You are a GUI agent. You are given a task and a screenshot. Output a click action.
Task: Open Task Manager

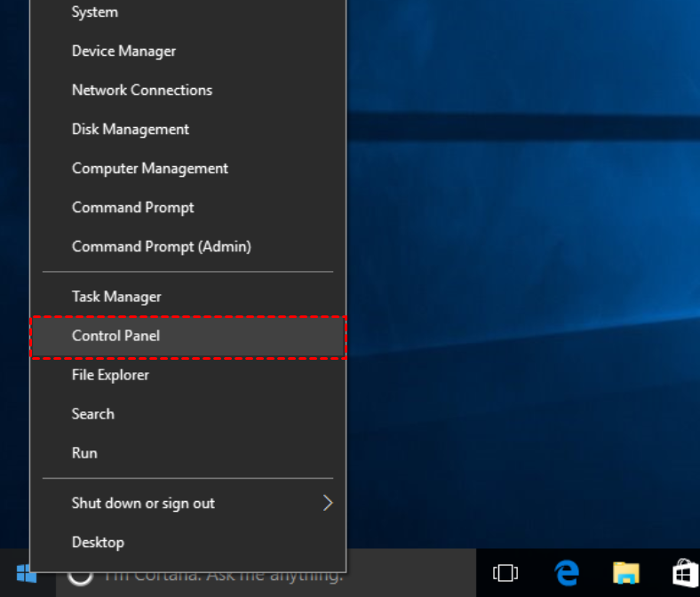pos(116,297)
